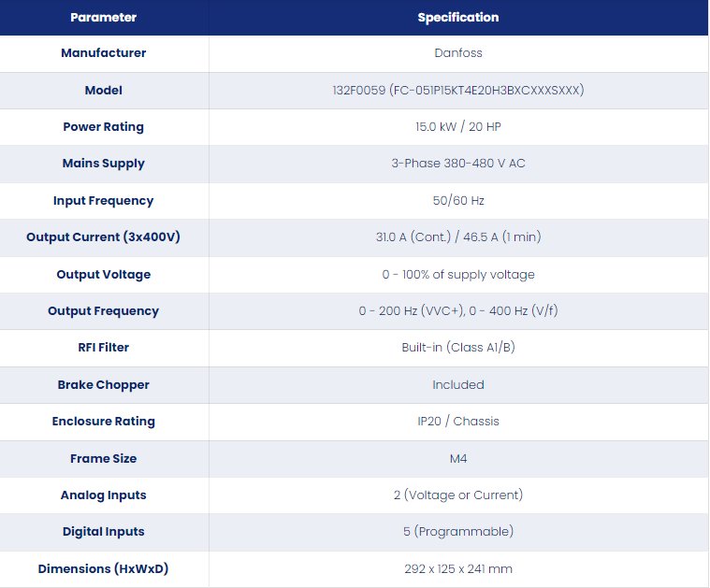The width and height of the screenshot is (710, 588).
Task: Click '0 - 100% of supply voltage' value
Action: click(457, 274)
